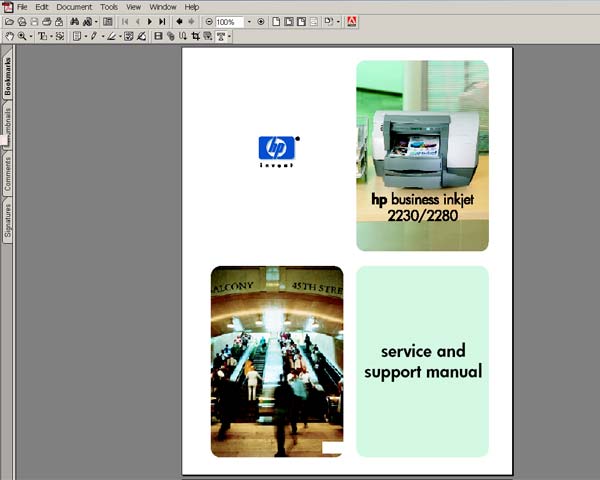The width and height of the screenshot is (600, 480).
Task: Expand the Highlight tool dropdown arrow
Action: (x=120, y=37)
